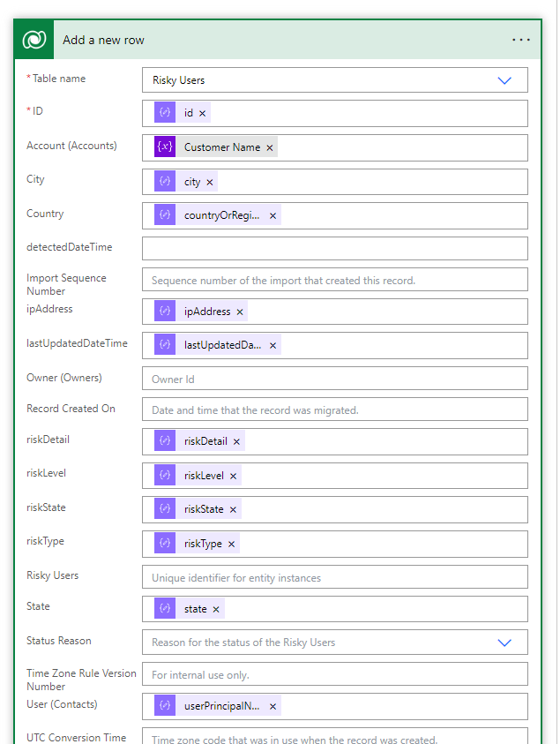Open the three-dot action menu
The width and height of the screenshot is (560, 744).
tap(521, 41)
